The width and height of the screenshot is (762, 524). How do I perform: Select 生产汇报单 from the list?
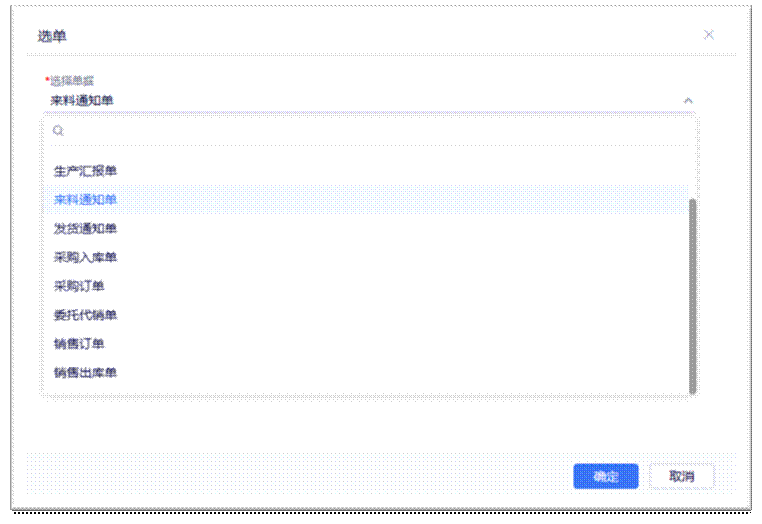(x=85, y=171)
